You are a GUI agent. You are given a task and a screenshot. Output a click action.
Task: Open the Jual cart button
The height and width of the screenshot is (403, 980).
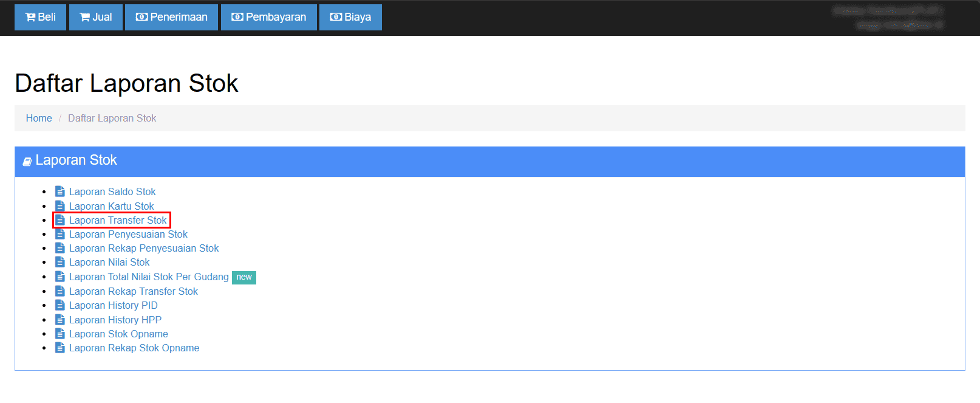click(x=96, y=17)
